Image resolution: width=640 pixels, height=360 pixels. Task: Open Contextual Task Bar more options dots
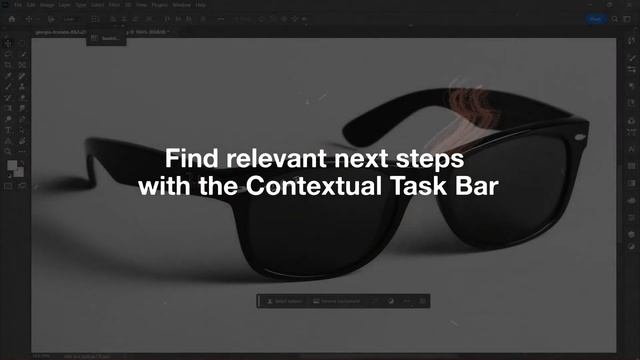click(407, 301)
